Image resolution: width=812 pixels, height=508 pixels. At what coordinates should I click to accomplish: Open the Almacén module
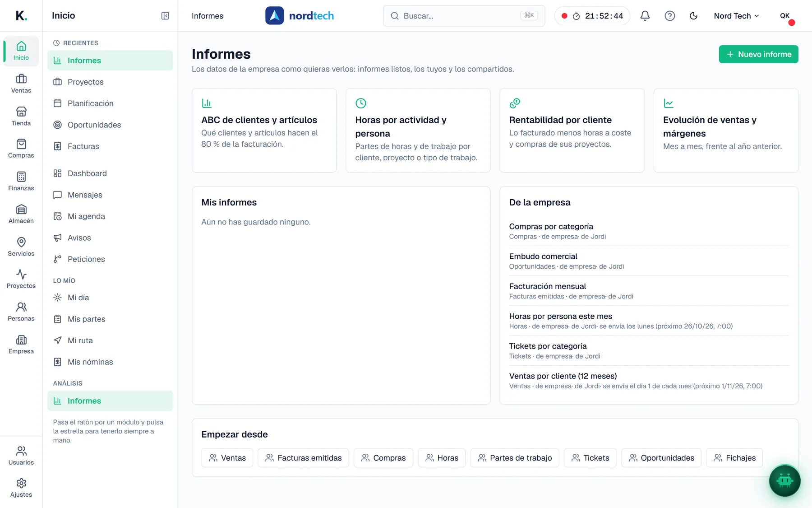click(21, 214)
